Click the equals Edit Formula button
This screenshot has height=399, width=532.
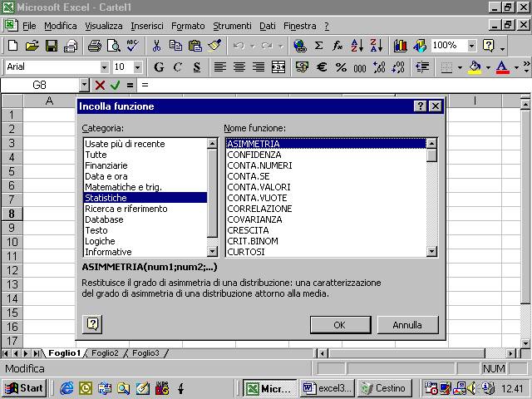(x=130, y=85)
